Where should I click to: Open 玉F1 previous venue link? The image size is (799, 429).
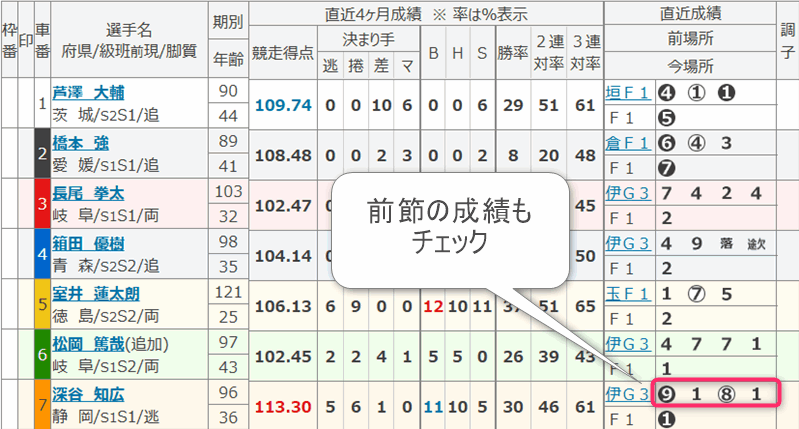[x=628, y=294]
